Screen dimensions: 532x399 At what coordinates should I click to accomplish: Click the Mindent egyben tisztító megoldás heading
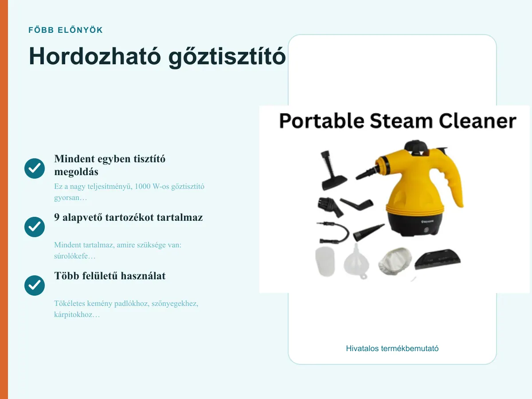110,165
